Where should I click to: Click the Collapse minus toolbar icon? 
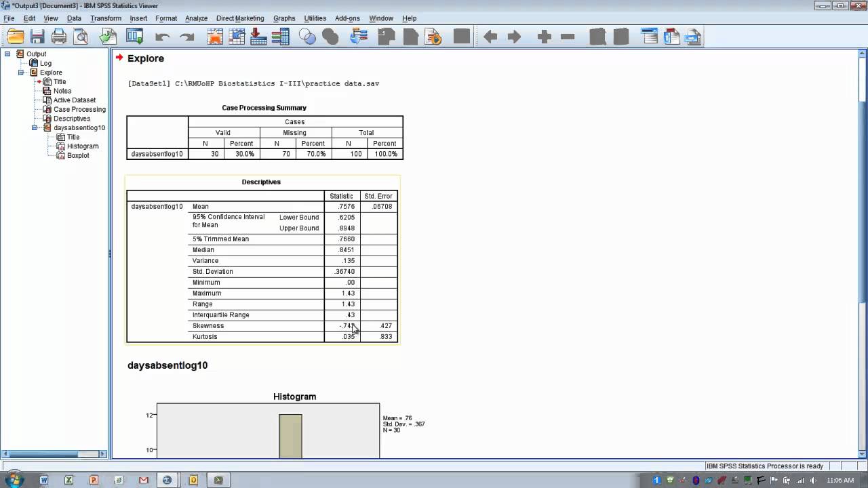568,37
